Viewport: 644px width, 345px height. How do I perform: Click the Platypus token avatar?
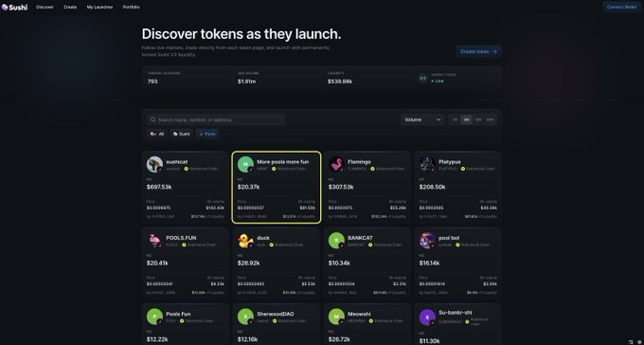coord(427,165)
